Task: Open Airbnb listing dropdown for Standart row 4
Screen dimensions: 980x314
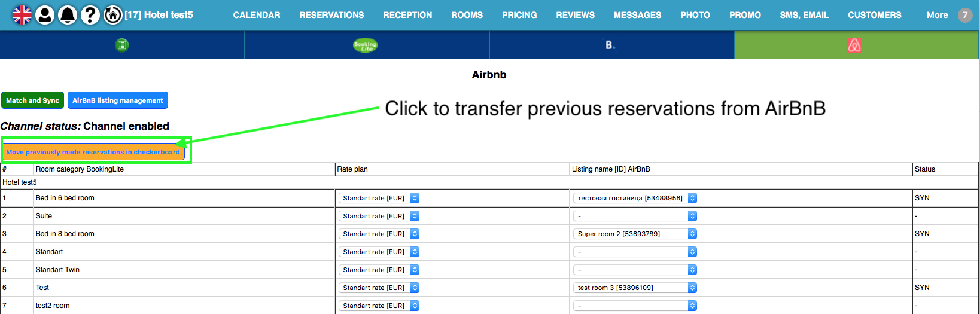Action: coord(635,252)
